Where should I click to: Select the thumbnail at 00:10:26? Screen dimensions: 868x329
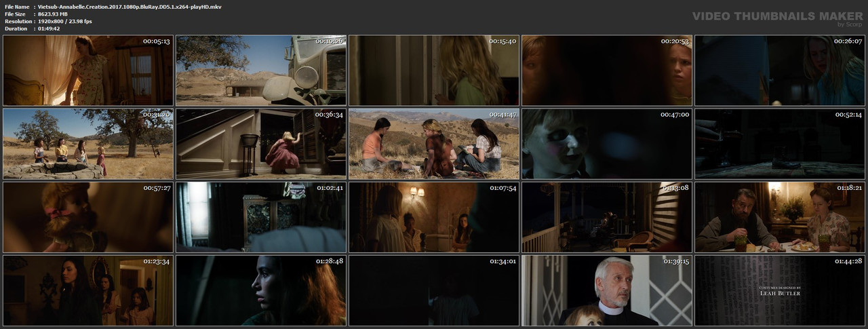point(261,70)
